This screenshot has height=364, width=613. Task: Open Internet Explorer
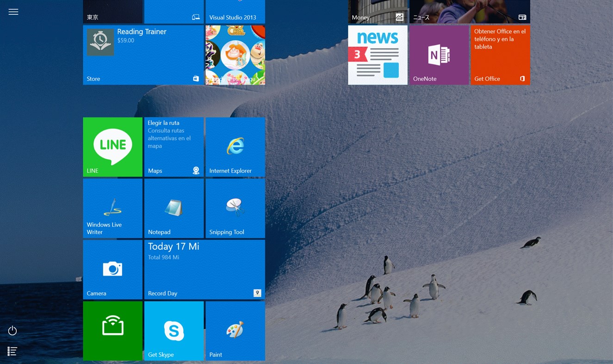[x=235, y=147]
